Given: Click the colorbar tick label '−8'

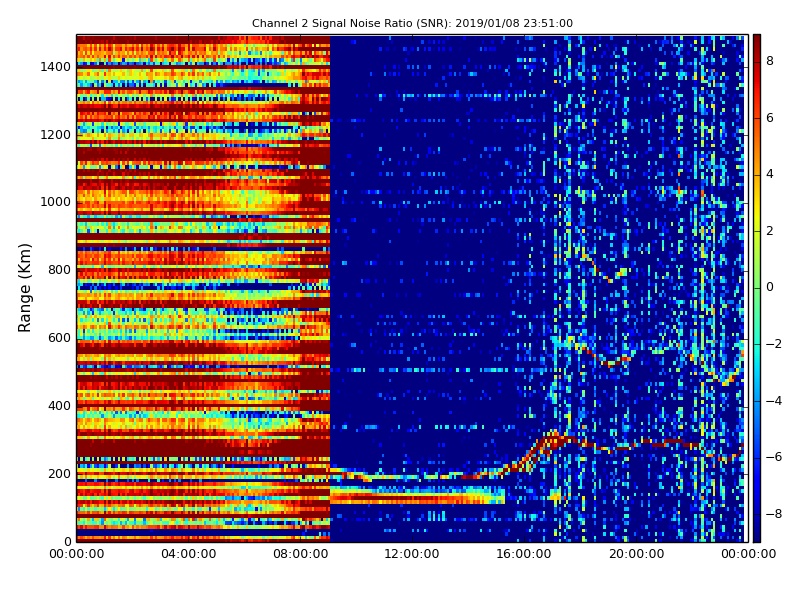Looking at the screenshot, I should [x=774, y=514].
